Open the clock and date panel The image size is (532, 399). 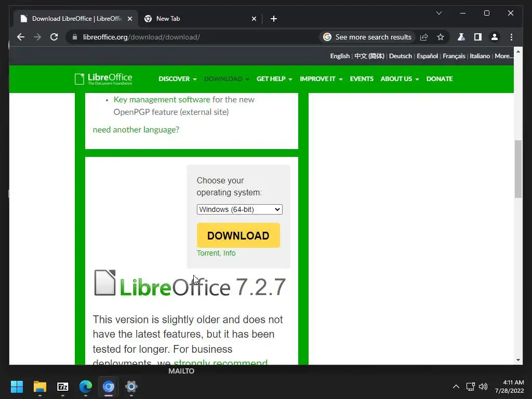pyautogui.click(x=509, y=387)
